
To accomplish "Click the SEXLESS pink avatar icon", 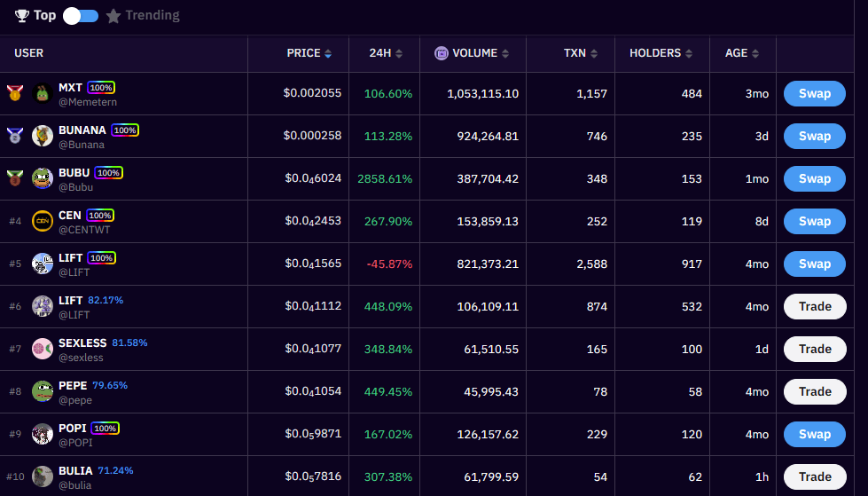I will tap(43, 349).
